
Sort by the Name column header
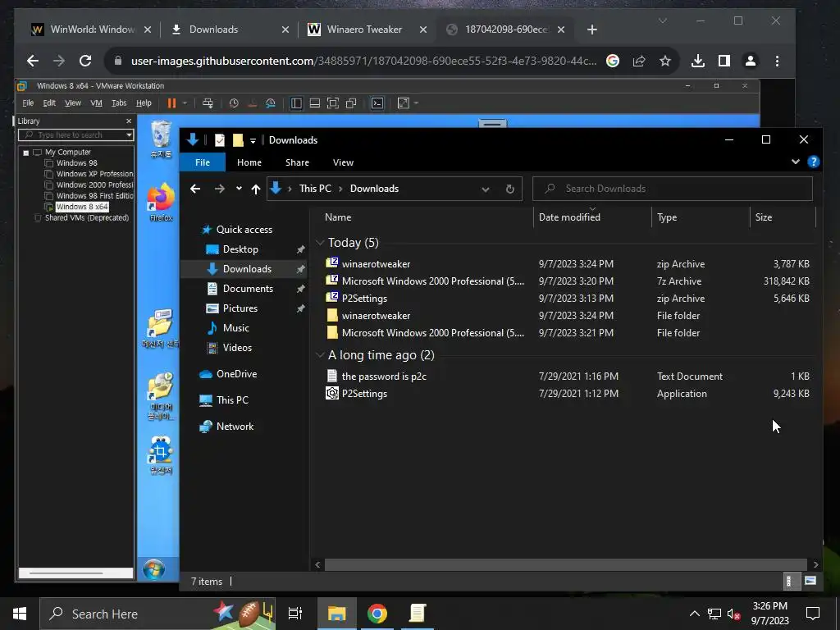coord(338,217)
